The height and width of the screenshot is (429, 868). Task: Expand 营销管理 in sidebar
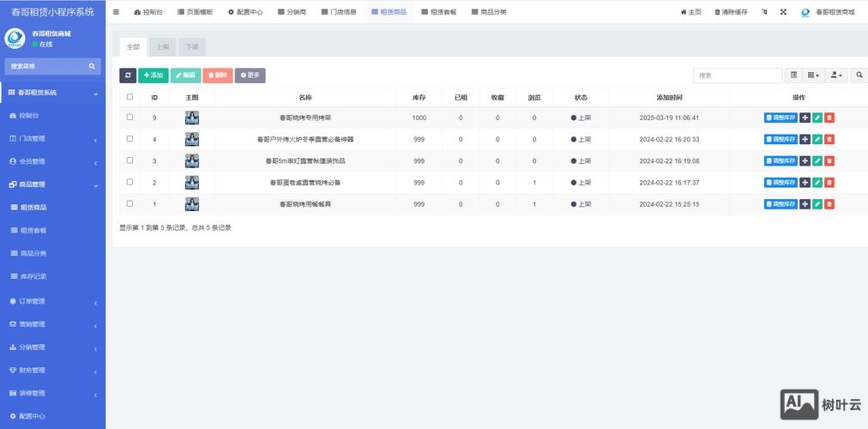tap(52, 323)
